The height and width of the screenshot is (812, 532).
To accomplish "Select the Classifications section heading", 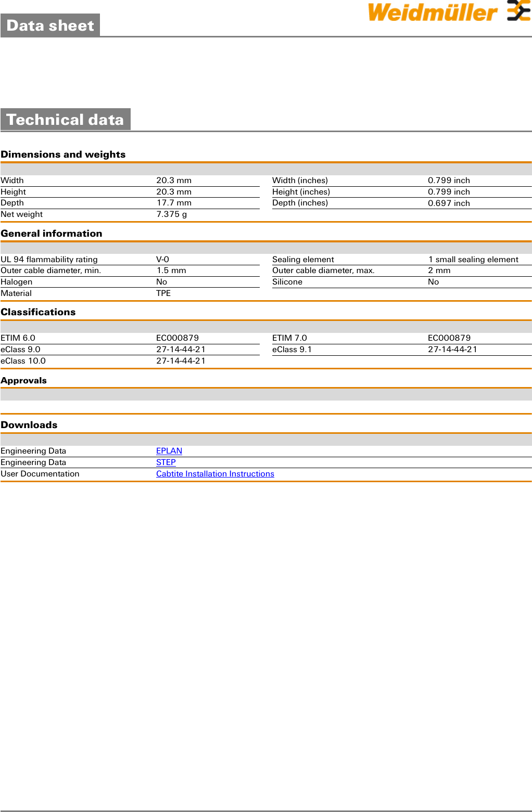I will click(x=38, y=312).
